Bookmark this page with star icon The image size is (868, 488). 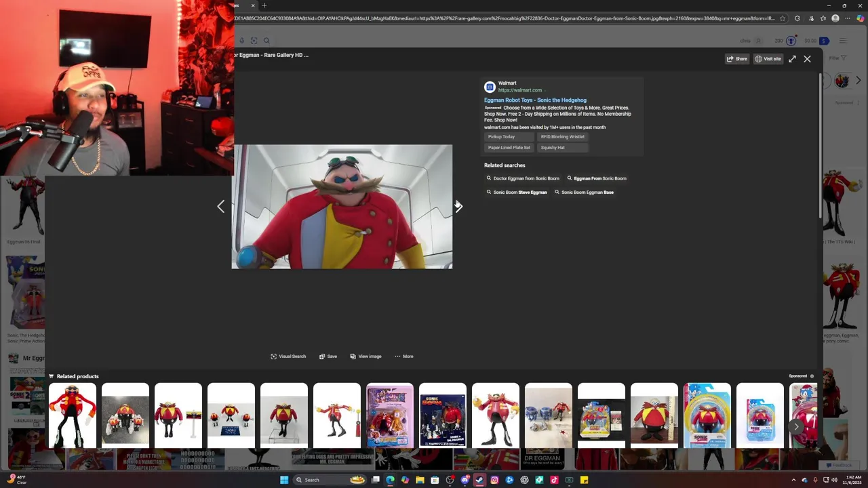[x=783, y=18]
